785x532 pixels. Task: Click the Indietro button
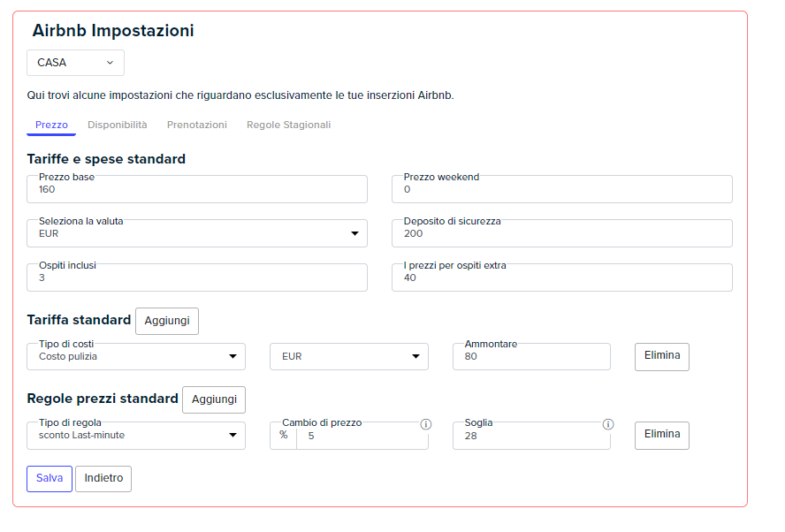pyautogui.click(x=103, y=478)
